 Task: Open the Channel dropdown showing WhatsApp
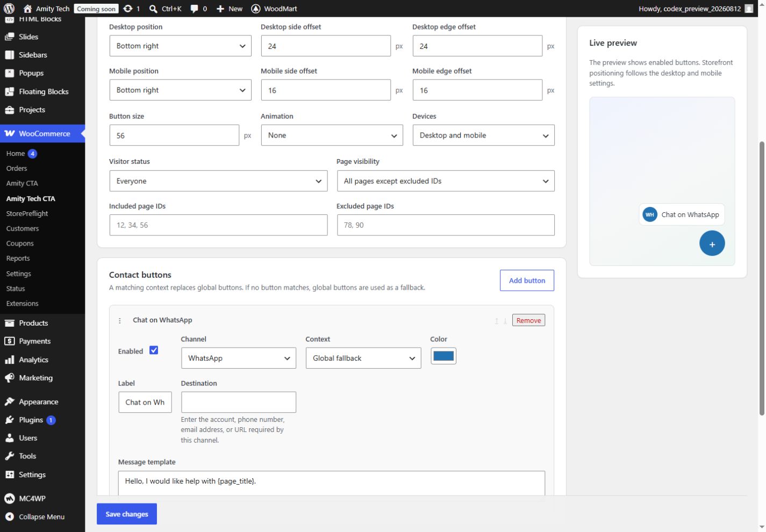click(238, 358)
